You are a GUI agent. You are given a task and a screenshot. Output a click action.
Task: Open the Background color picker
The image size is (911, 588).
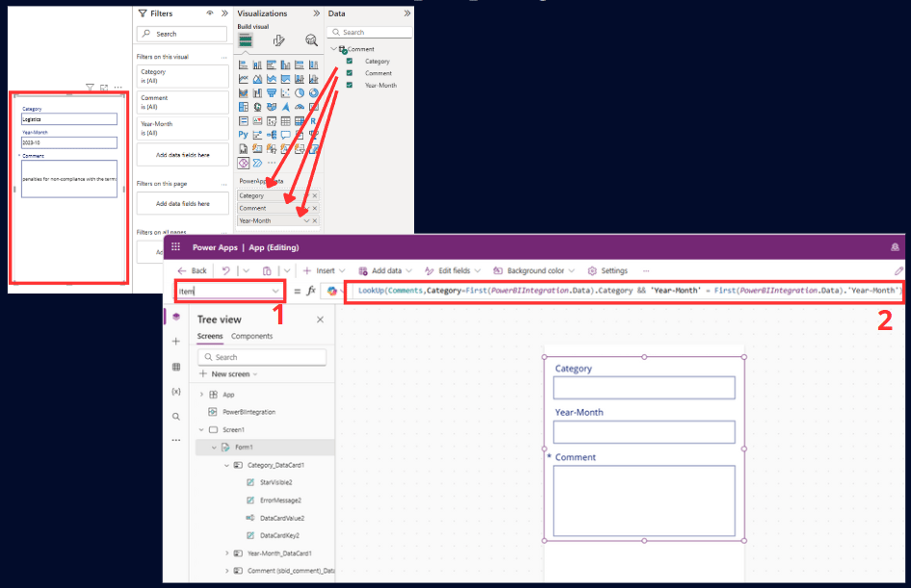point(534,270)
